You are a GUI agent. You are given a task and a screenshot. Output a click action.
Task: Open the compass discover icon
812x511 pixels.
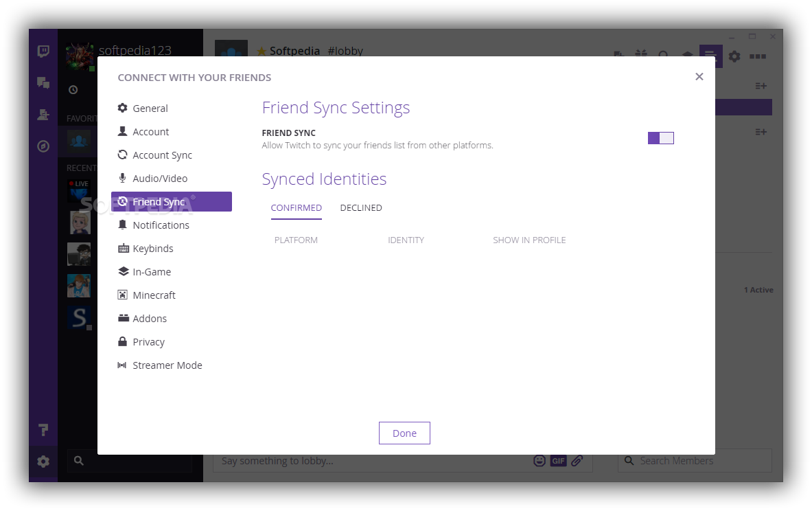point(43,146)
